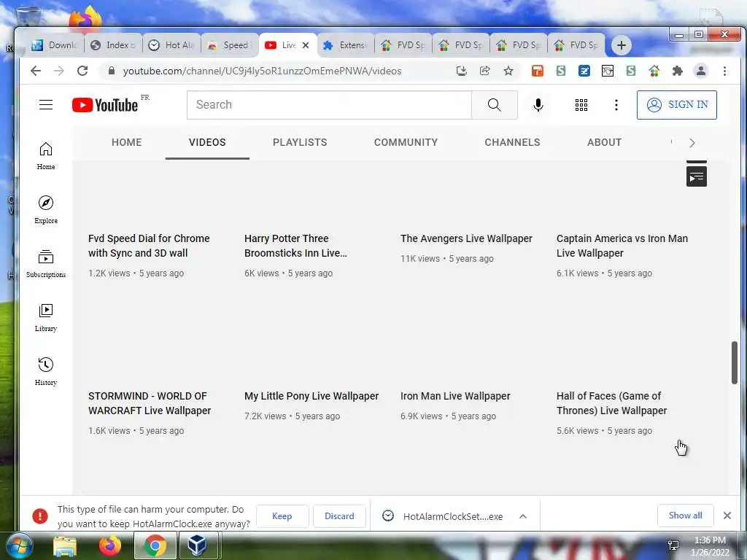Open STORMWIND World of Warcraft video

pos(150,403)
